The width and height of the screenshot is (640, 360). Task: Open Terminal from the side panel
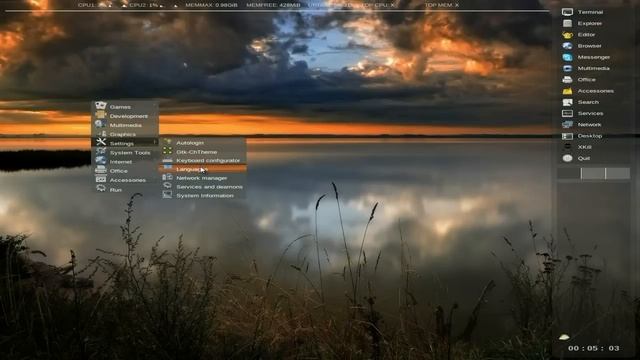pos(583,12)
